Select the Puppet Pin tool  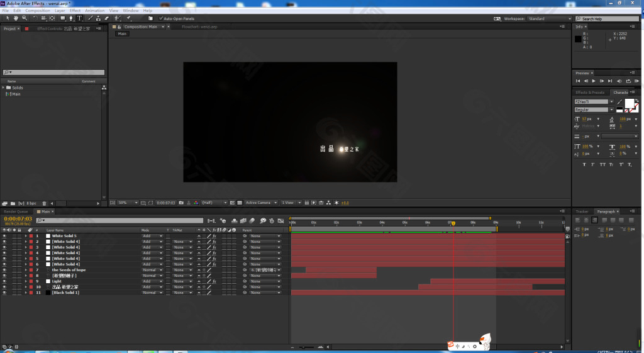tap(128, 18)
